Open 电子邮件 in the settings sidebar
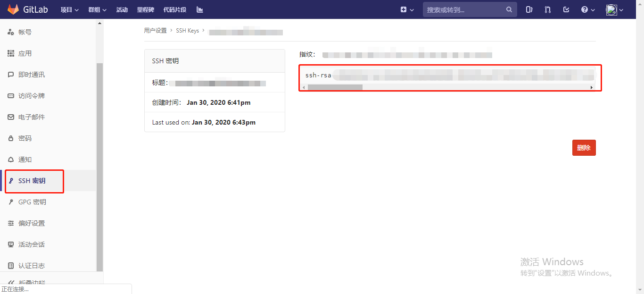The height and width of the screenshot is (294, 644). pyautogui.click(x=48, y=117)
